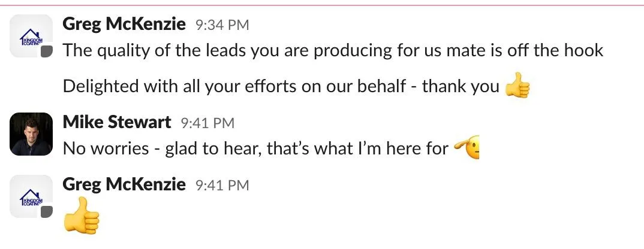Click Greg McKenzie's name on the 9:34 PM message
644x249 pixels.
click(x=124, y=24)
